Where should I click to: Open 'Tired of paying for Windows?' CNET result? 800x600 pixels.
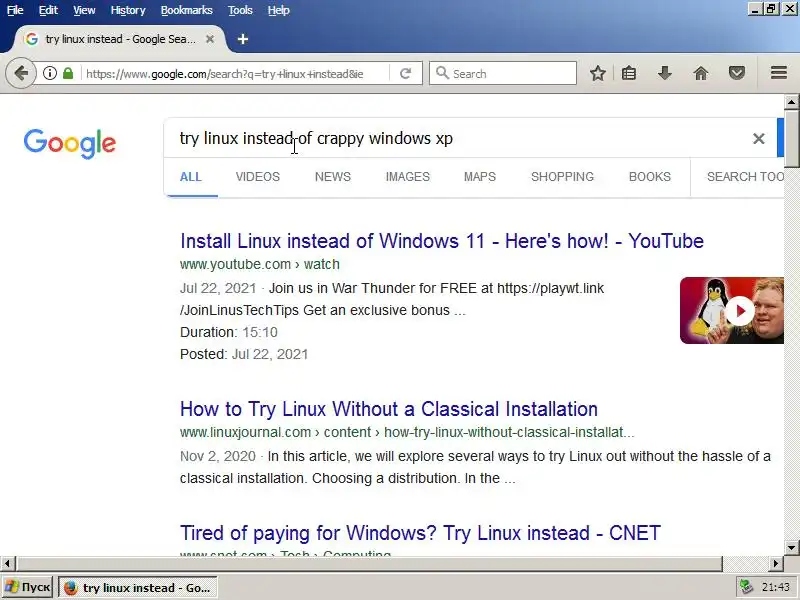[x=420, y=533]
